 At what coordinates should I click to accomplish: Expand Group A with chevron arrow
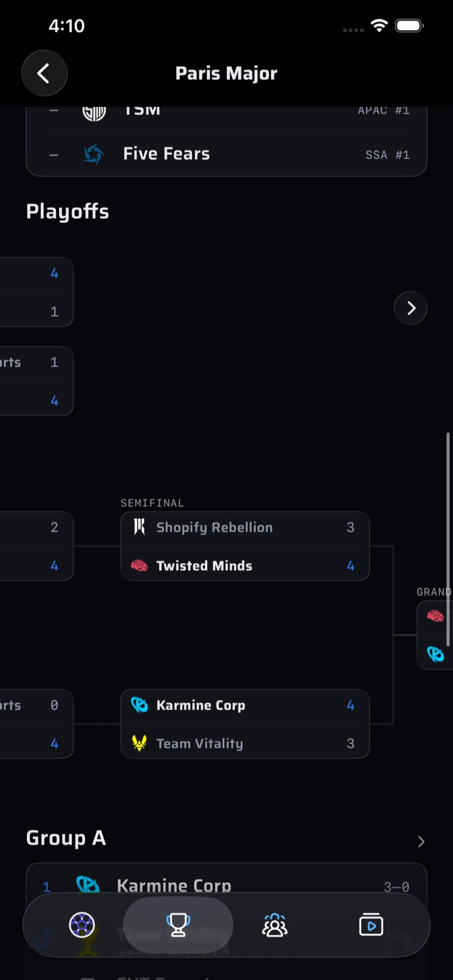(x=421, y=842)
